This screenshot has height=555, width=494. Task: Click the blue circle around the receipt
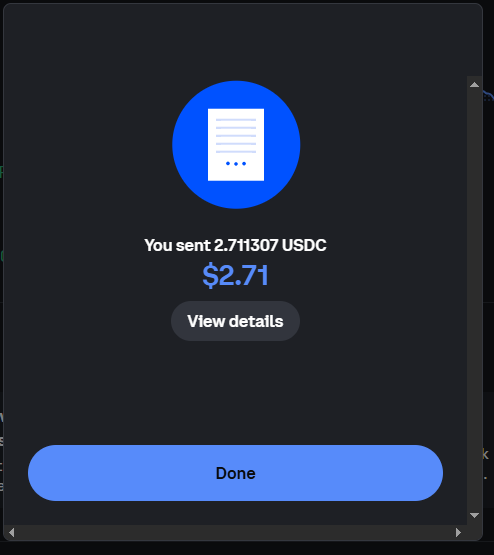[x=236, y=144]
